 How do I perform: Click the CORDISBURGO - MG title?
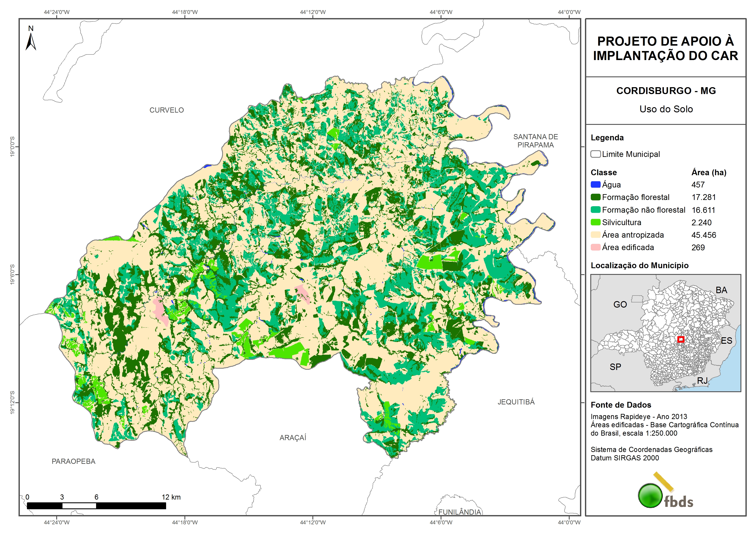(666, 91)
